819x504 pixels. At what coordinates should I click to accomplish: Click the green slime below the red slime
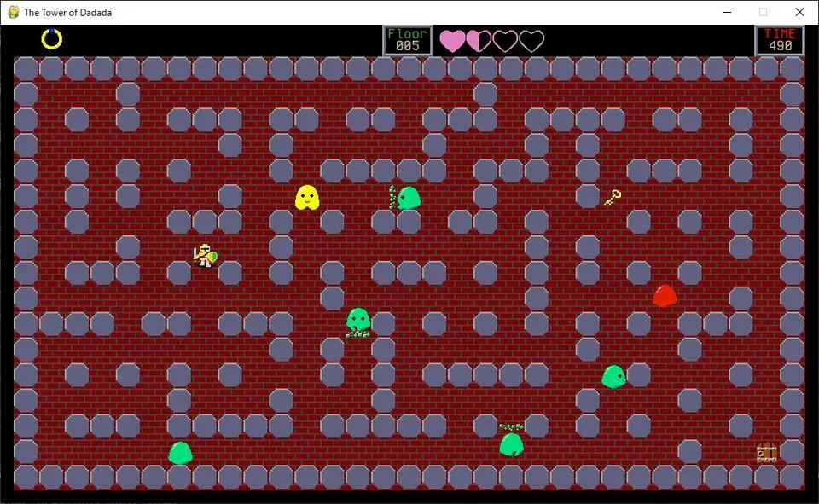613,376
